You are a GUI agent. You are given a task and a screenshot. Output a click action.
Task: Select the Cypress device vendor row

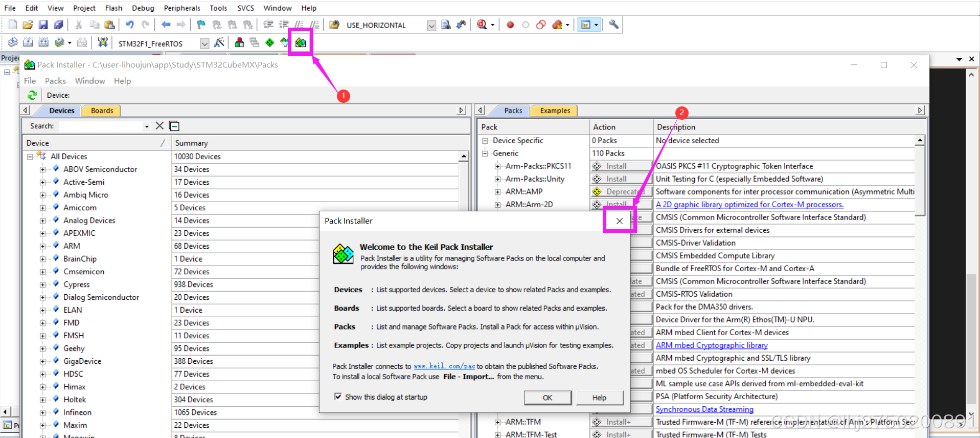coord(77,284)
